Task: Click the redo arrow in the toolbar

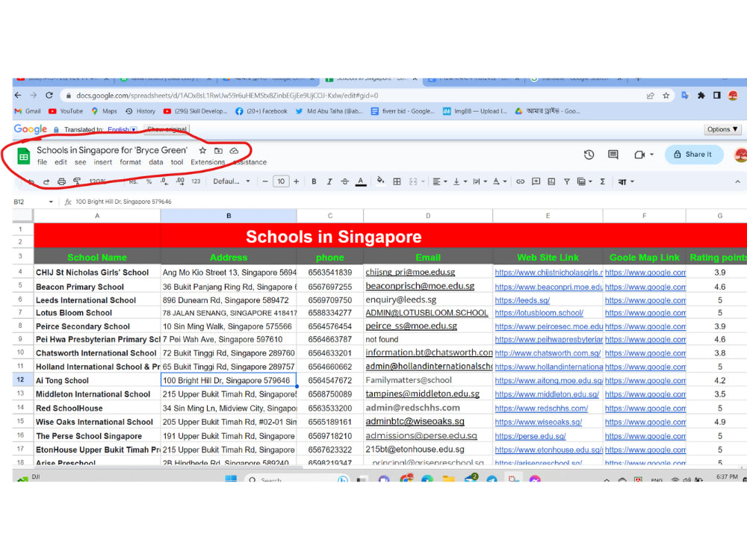Action: [46, 181]
